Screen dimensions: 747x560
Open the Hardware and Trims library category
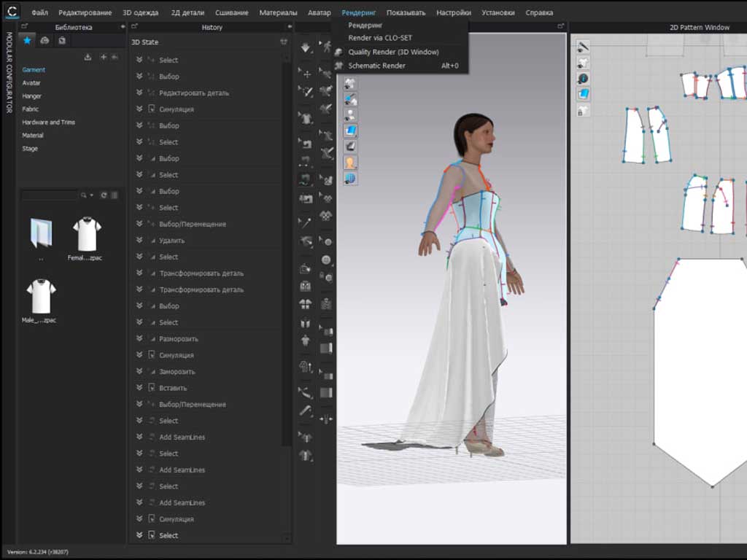click(48, 122)
